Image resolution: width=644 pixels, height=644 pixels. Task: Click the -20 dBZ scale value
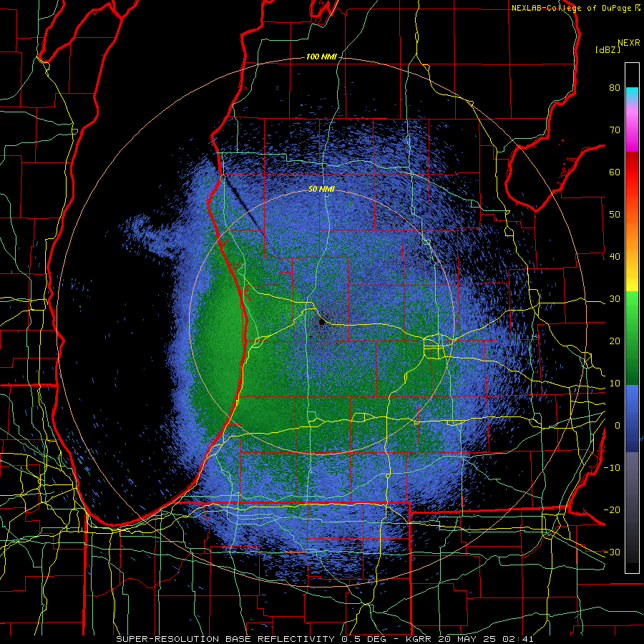click(612, 510)
